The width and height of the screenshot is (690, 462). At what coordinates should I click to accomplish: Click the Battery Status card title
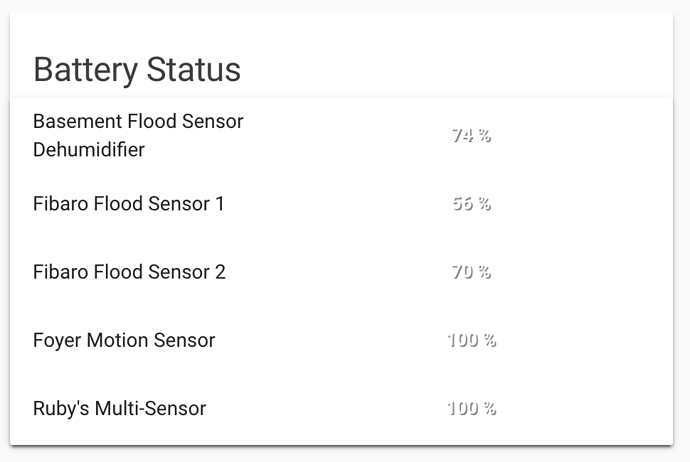(137, 70)
